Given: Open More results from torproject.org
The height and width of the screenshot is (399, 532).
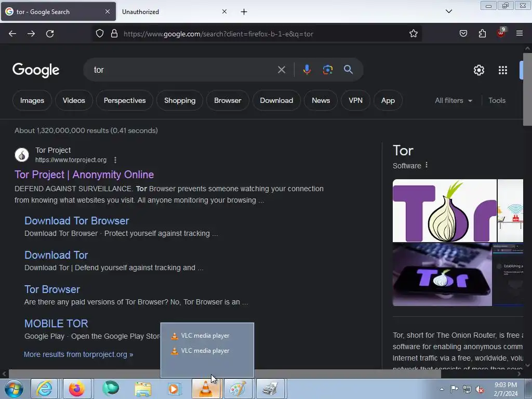Looking at the screenshot, I should click(x=78, y=354).
